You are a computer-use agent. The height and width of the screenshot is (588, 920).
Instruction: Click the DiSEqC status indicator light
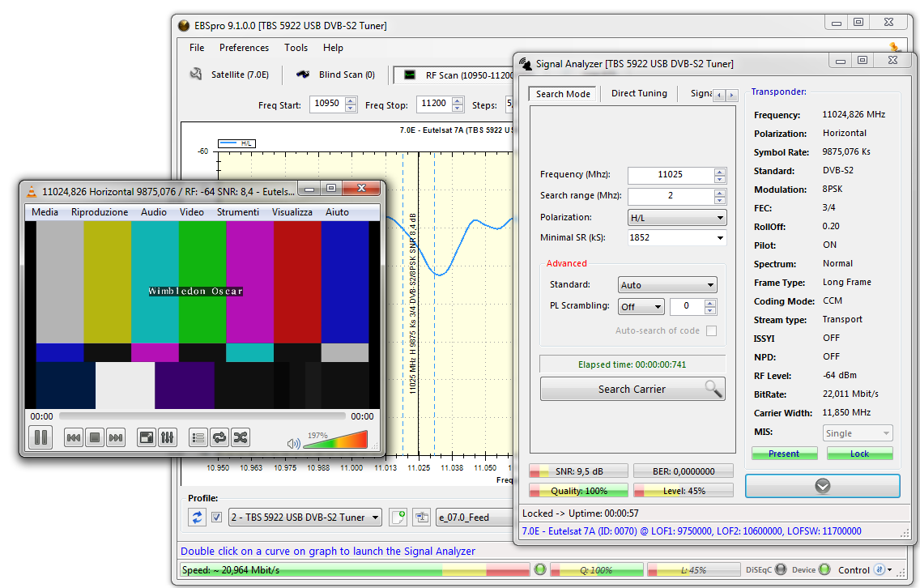tap(781, 569)
